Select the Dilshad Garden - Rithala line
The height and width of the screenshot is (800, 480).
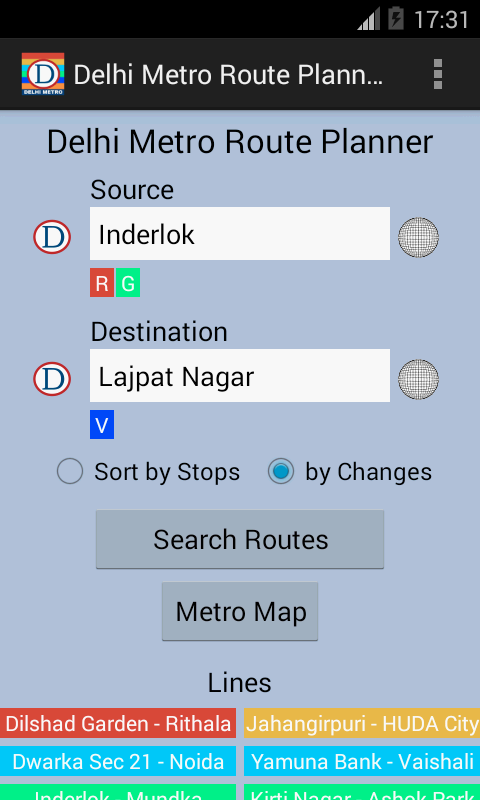[118, 723]
